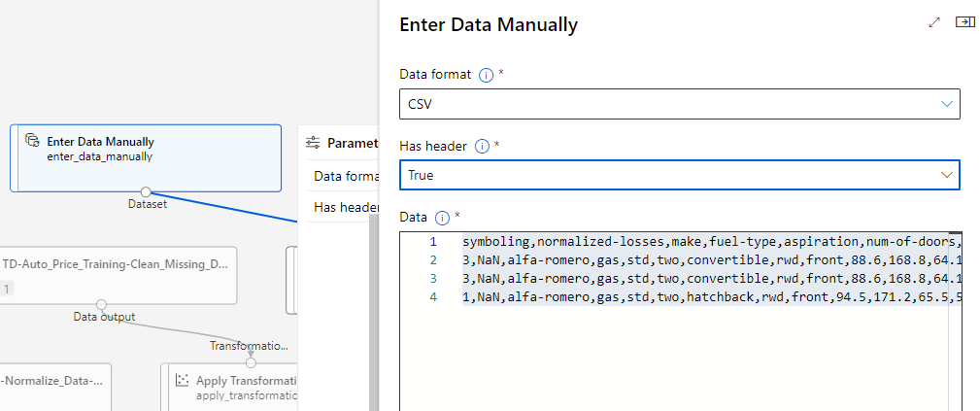Screen dimensions: 980x411
Task: Click the expand panel diagonal arrows icon
Action: (x=934, y=22)
